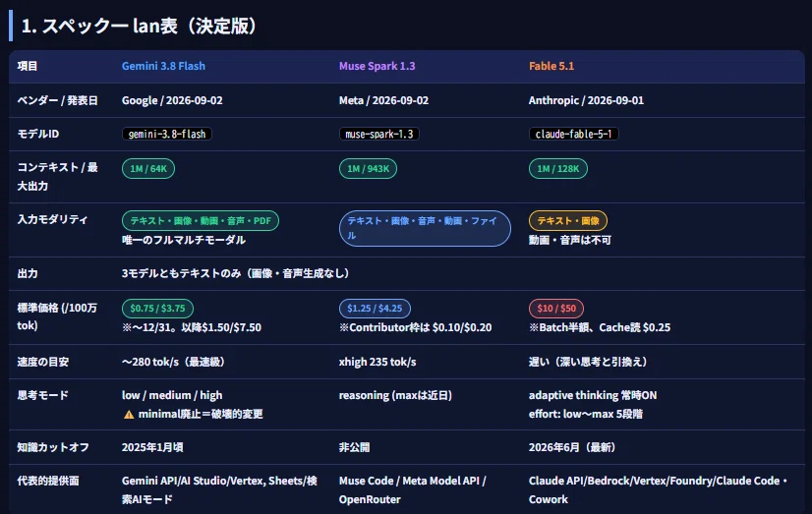The width and height of the screenshot is (812, 514).
Task: Click the xhigh 235 tok/s cell
Action: point(377,362)
